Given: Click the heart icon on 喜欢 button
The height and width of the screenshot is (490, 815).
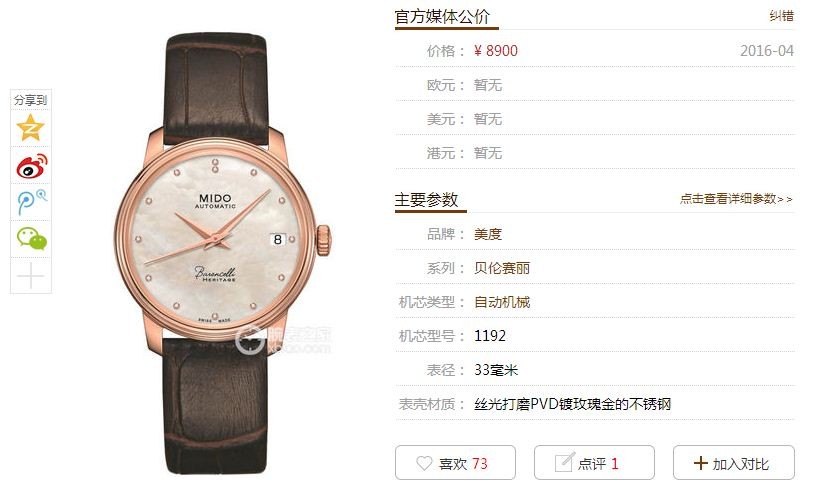Looking at the screenshot, I should tap(424, 462).
